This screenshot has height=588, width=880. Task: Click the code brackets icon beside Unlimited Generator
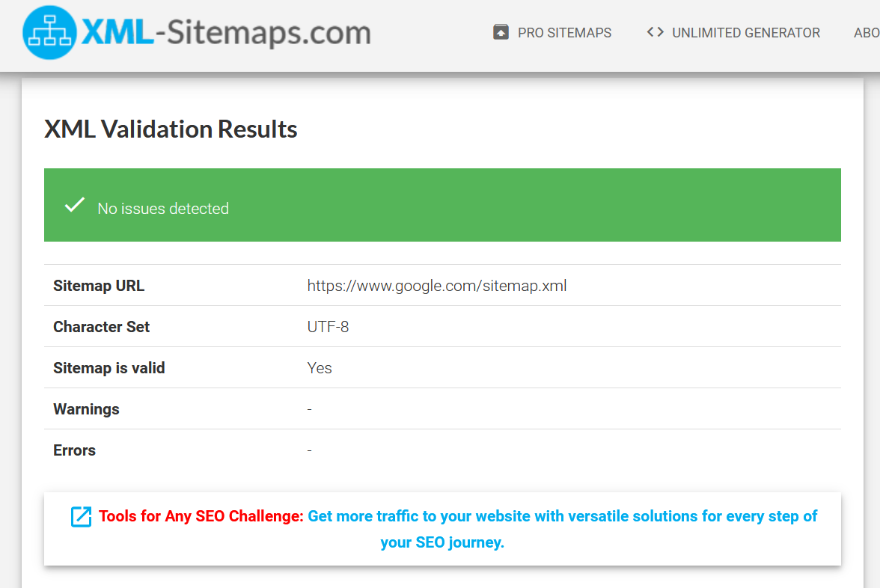(656, 32)
